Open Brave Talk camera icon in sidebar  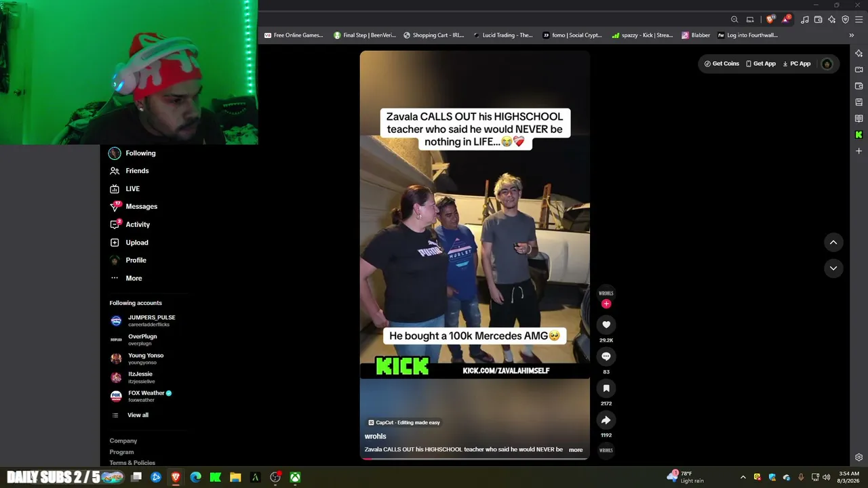859,70
